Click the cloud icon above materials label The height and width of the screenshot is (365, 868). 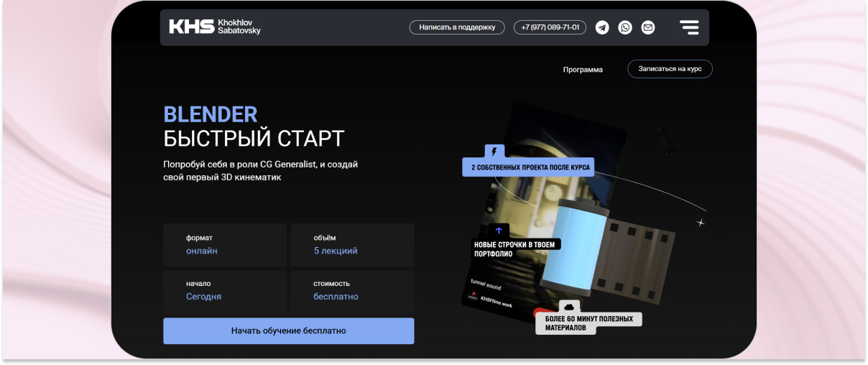tap(568, 307)
